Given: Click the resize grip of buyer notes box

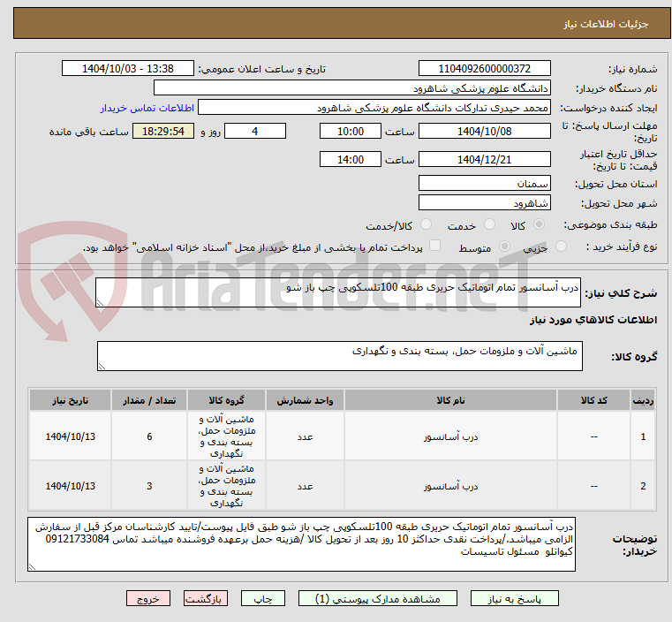Looking at the screenshot, I should click(32, 566).
